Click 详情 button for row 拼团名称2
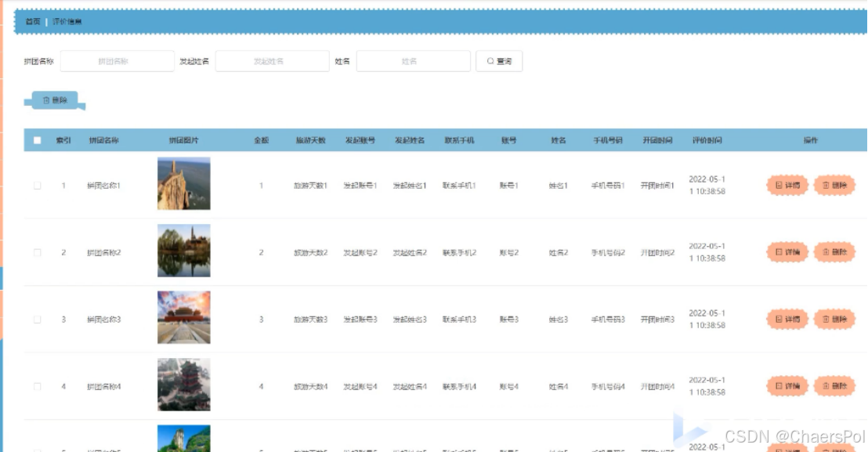 [787, 252]
